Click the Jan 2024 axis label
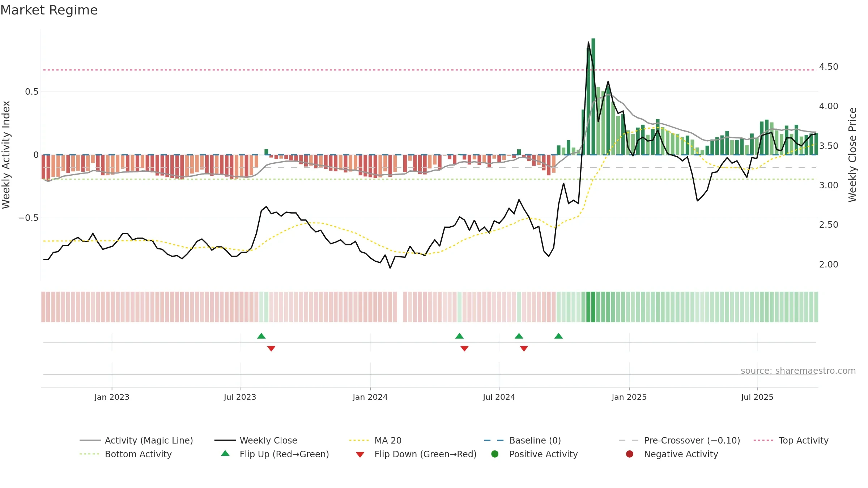The image size is (868, 488). (370, 397)
